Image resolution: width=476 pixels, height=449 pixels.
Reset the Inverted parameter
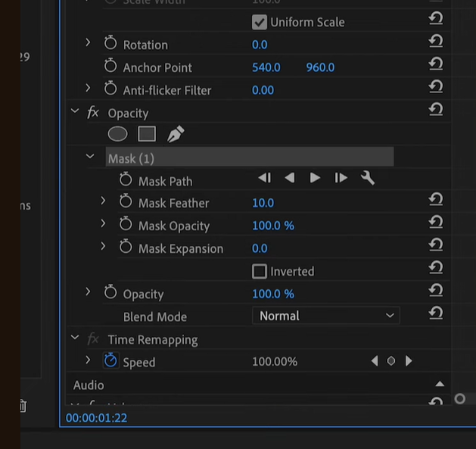[436, 267]
